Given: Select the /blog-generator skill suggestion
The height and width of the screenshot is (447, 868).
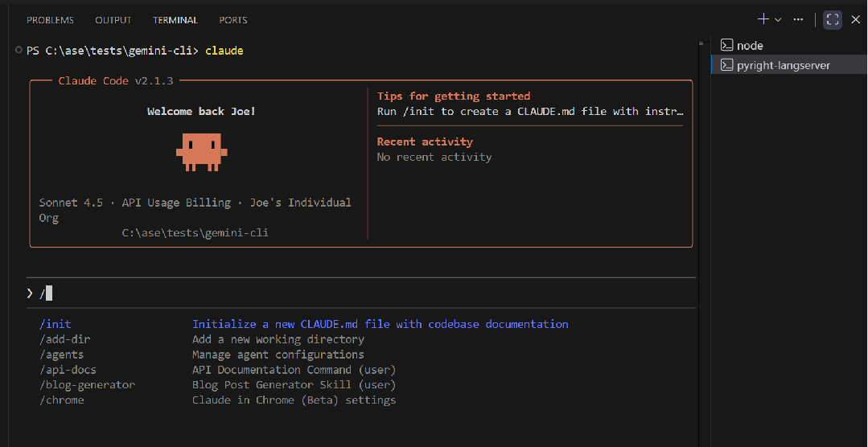Looking at the screenshot, I should 87,385.
